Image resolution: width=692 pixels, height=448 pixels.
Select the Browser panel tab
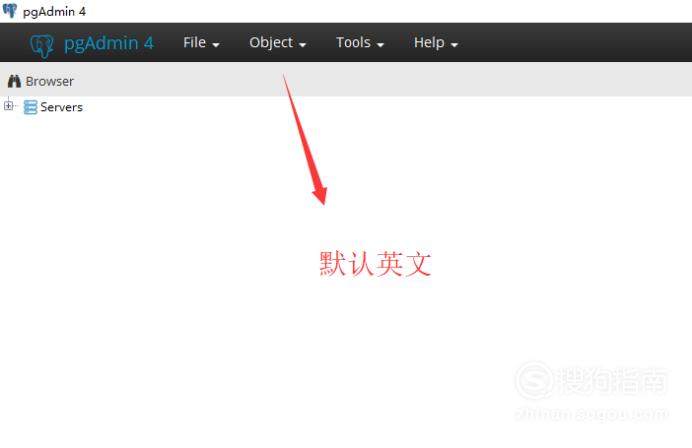coord(41,81)
